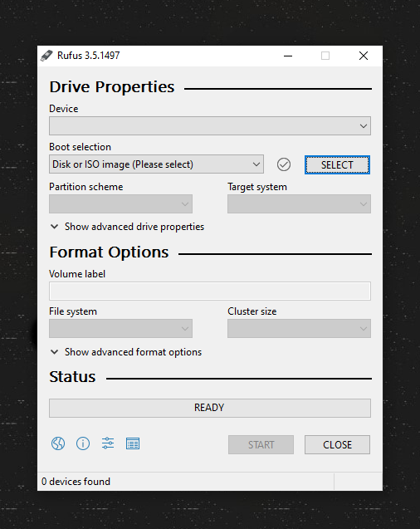This screenshot has height=529, width=420.
Task: Click the Volume label input field
Action: point(210,291)
